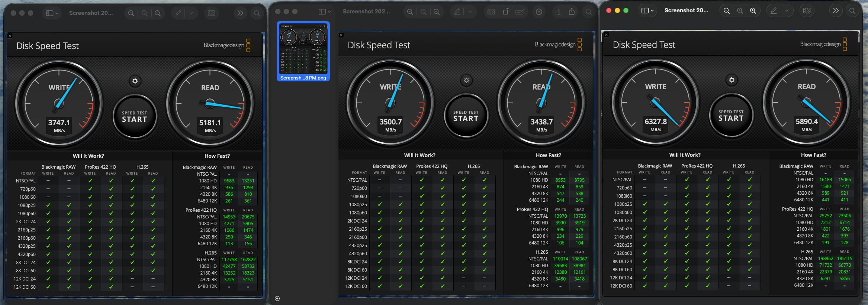Click the bold active window title Screenshot 20...
This screenshot has height=305, width=868.
tap(686, 10)
